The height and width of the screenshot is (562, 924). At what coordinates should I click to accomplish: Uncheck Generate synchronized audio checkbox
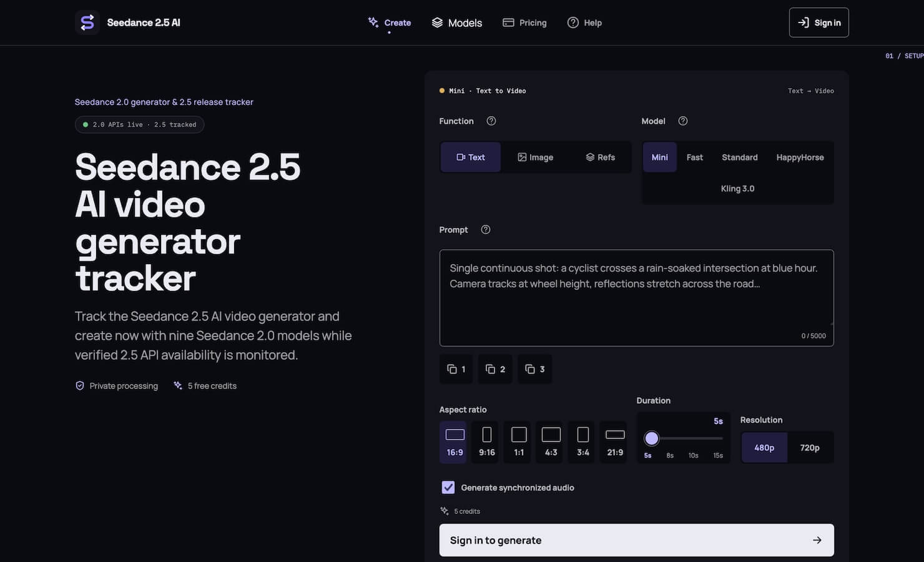[448, 488]
